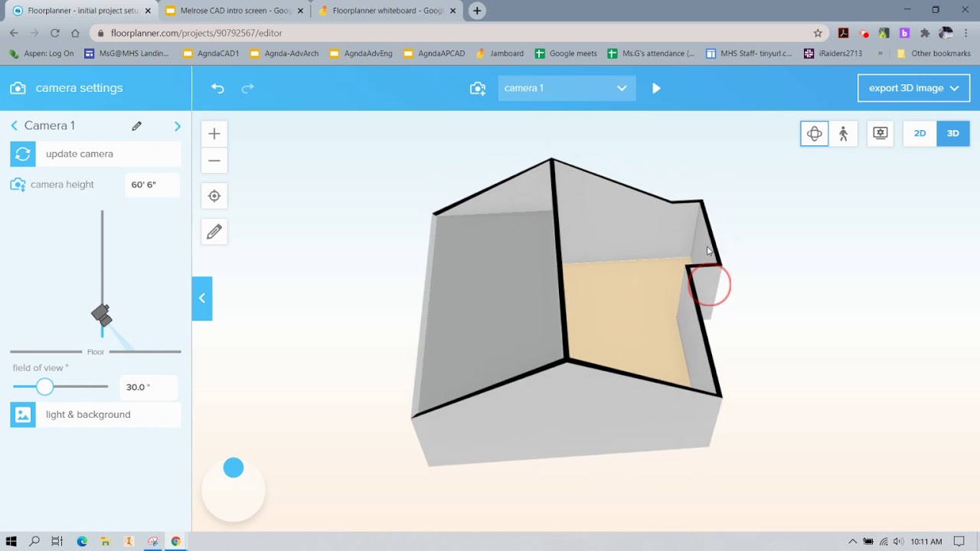Open the camera 1 dropdown
Screen dimensions: 980x551
(x=567, y=88)
